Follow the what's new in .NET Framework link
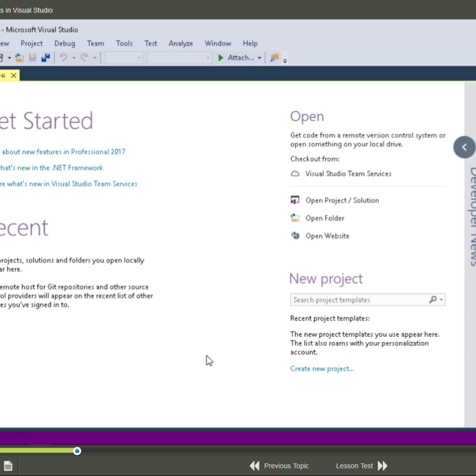The width and height of the screenshot is (476, 476). pyautogui.click(x=51, y=168)
